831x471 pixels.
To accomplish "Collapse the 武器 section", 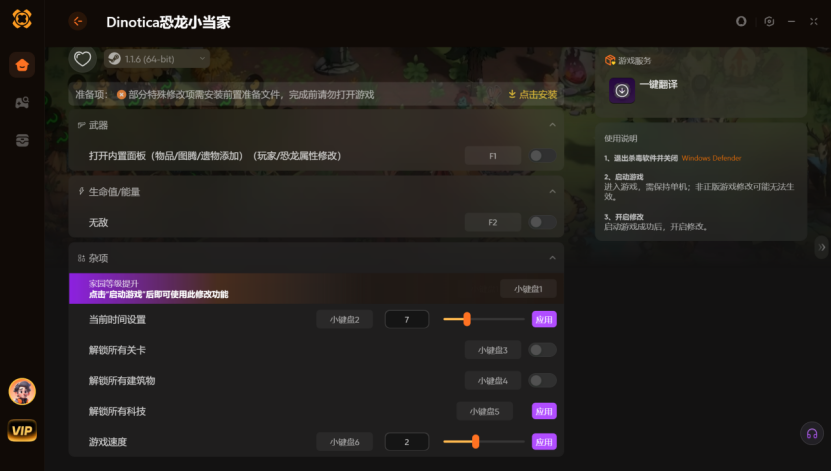I will [552, 125].
